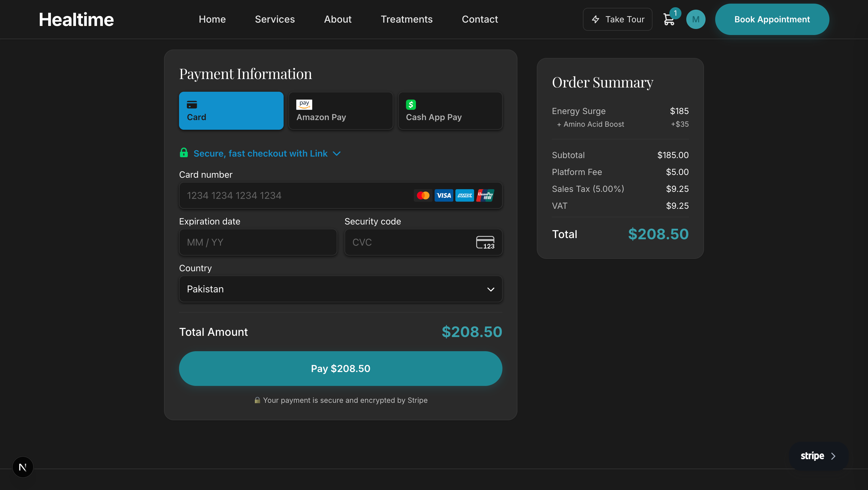
Task: Open the profile avatar labeled M
Action: (696, 19)
